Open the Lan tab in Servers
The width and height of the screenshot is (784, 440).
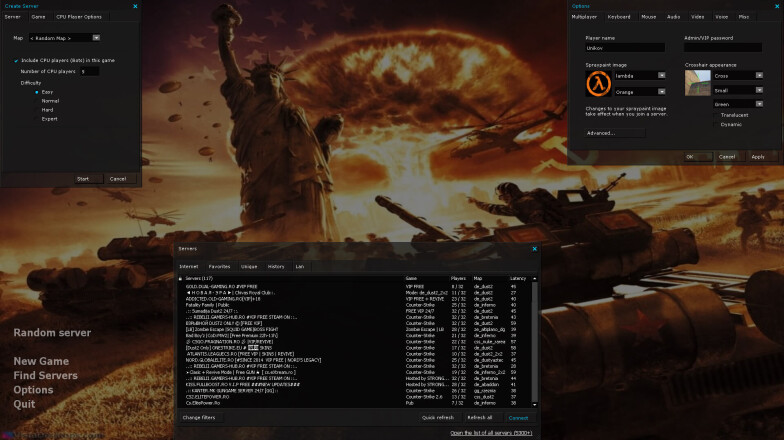tap(300, 266)
